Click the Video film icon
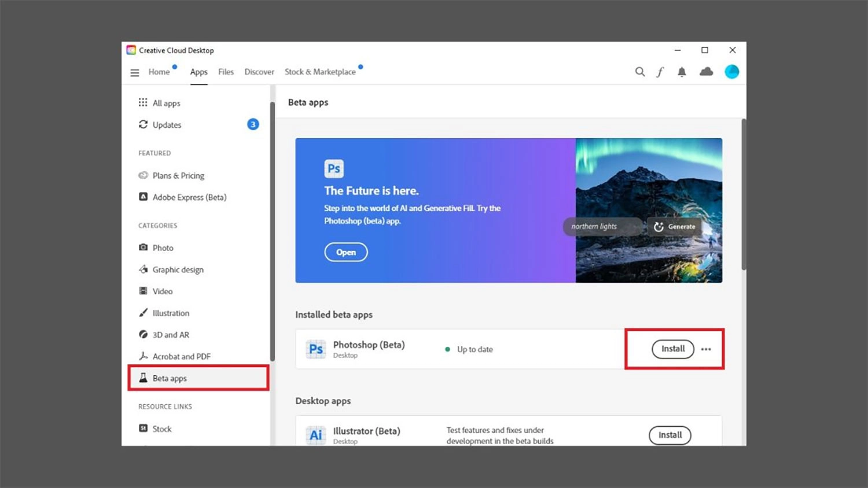 point(143,291)
